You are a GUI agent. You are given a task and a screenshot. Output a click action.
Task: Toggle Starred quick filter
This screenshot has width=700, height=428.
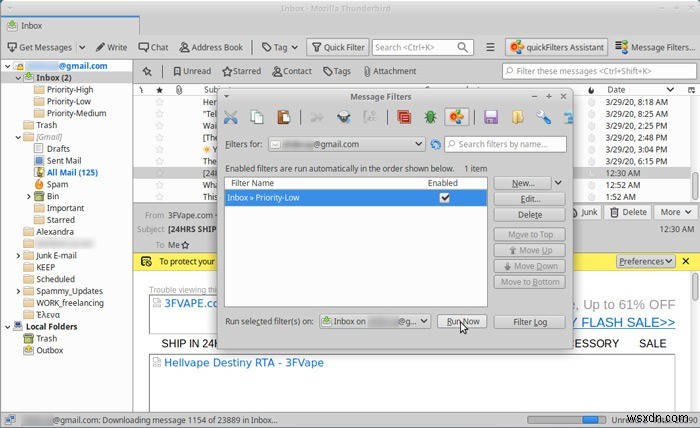242,71
